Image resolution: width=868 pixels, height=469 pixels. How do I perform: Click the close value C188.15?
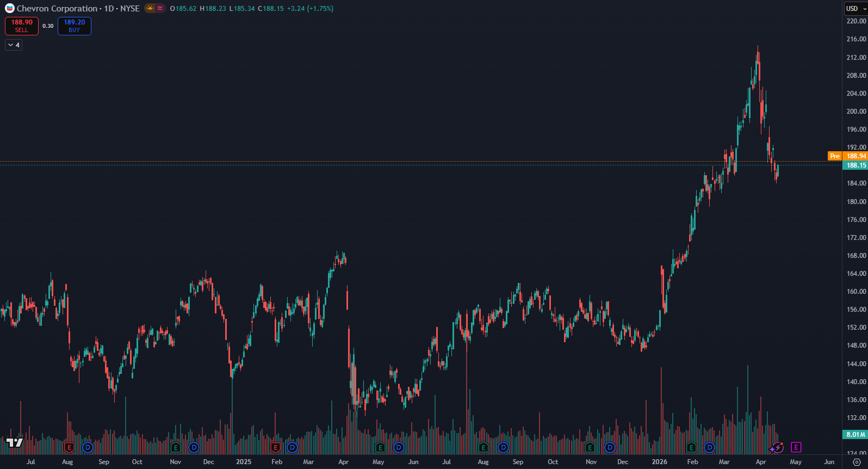click(x=271, y=9)
